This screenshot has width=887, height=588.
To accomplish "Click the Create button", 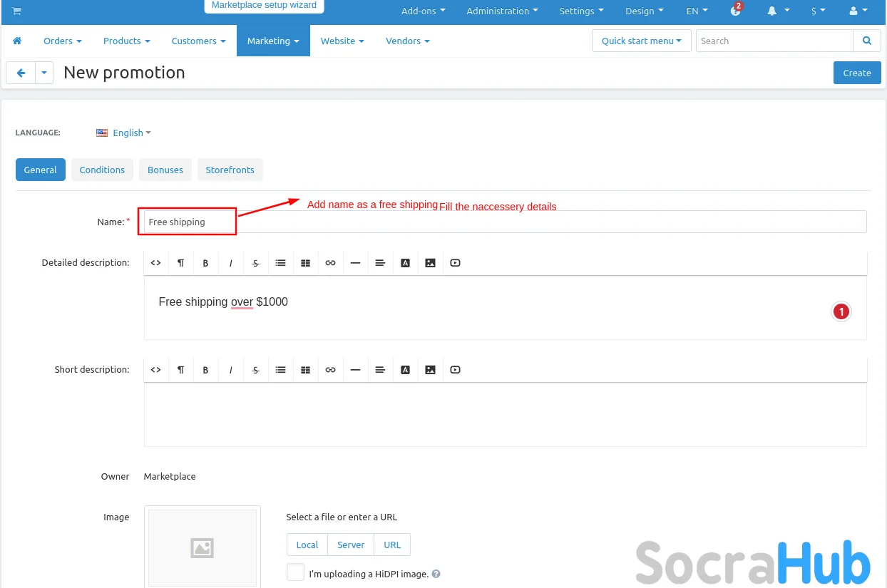I will click(856, 73).
